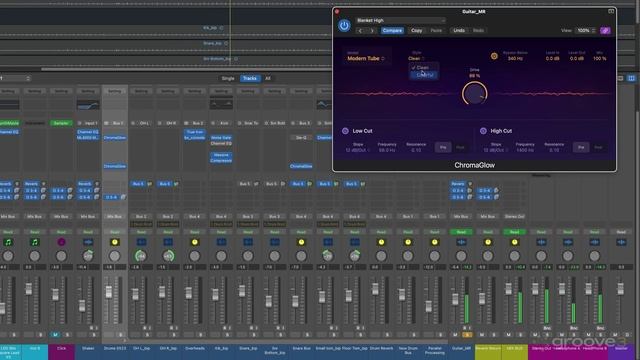
Task: Go to next preset with right arrow
Action: point(372,31)
